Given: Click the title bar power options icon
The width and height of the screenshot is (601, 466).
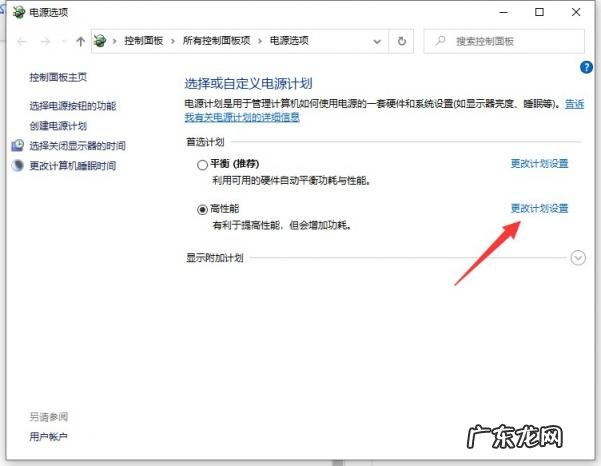Looking at the screenshot, I should 18,12.
